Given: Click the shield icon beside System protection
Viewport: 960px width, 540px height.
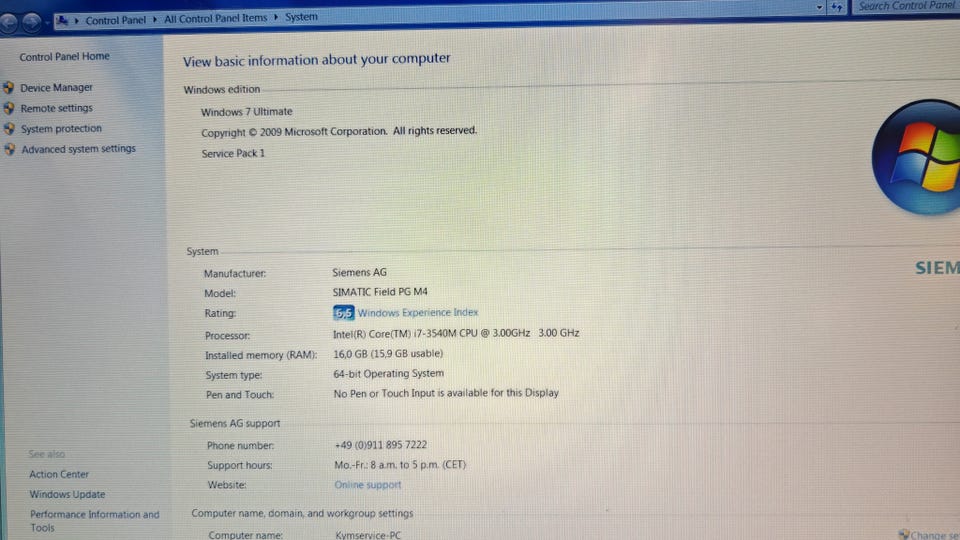Looking at the screenshot, I should 9,129.
